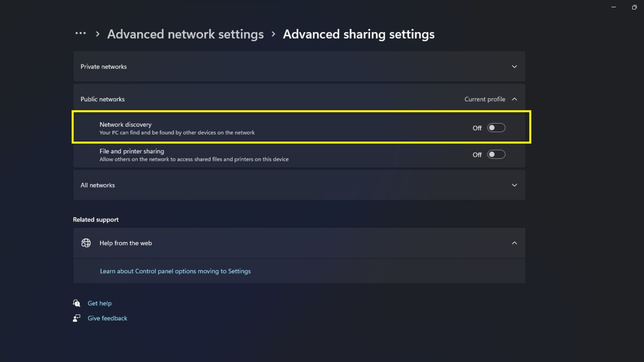Select Advanced sharing settings in the breadcrumb
The image size is (644, 362).
(x=359, y=34)
